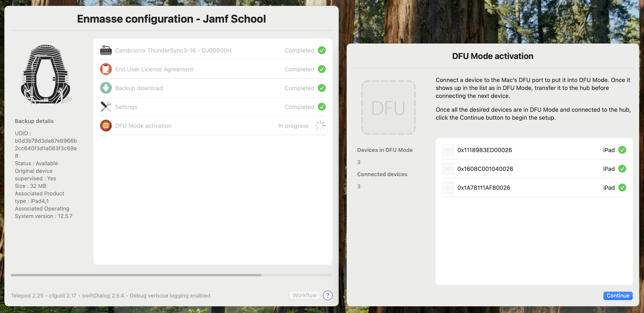This screenshot has width=644, height=313.
Task: Select the DFU Mode activation step label
Action: click(143, 126)
